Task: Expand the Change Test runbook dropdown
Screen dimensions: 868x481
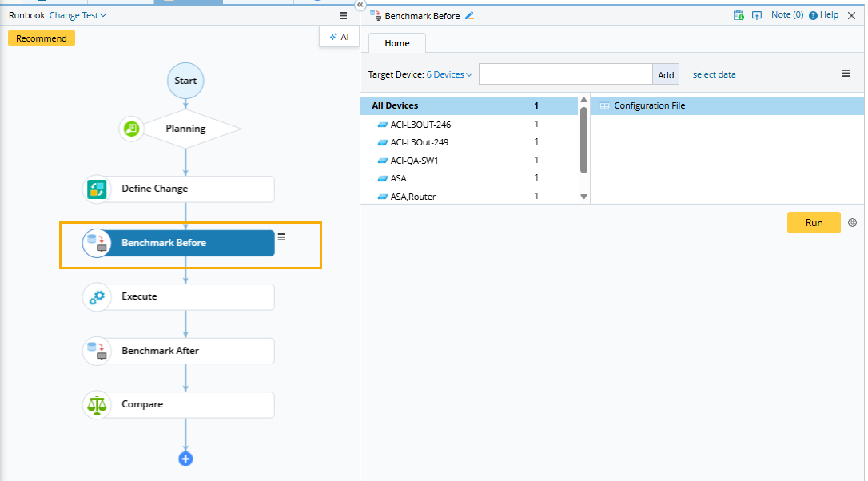Action: click(x=78, y=15)
